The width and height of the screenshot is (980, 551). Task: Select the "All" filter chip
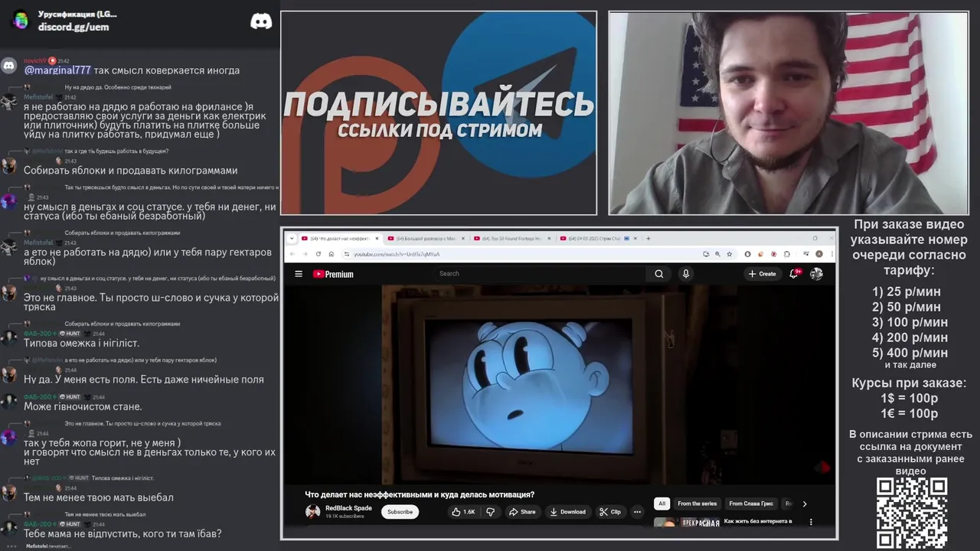pyautogui.click(x=662, y=504)
